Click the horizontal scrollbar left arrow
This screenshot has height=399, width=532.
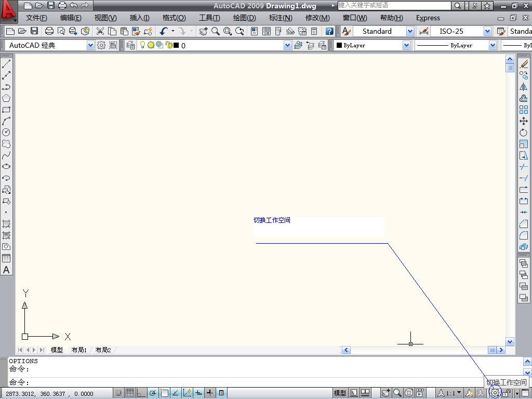point(345,350)
